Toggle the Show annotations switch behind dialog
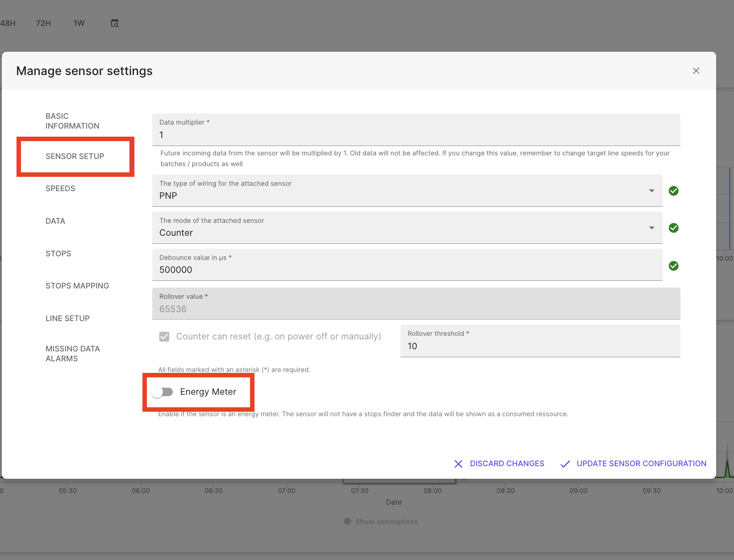This screenshot has width=734, height=560. tap(348, 521)
